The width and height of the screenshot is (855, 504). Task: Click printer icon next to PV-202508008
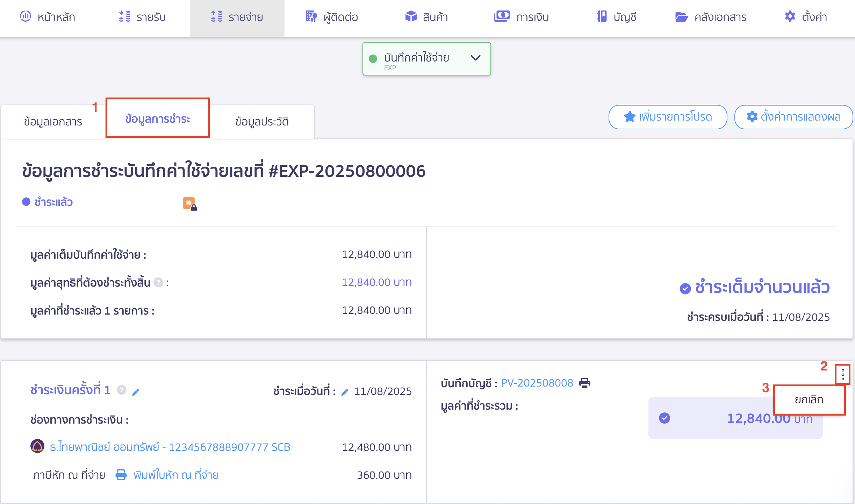[585, 383]
